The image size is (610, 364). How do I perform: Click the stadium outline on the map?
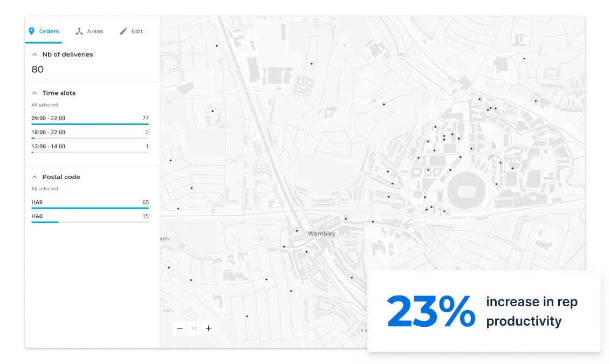(x=466, y=189)
